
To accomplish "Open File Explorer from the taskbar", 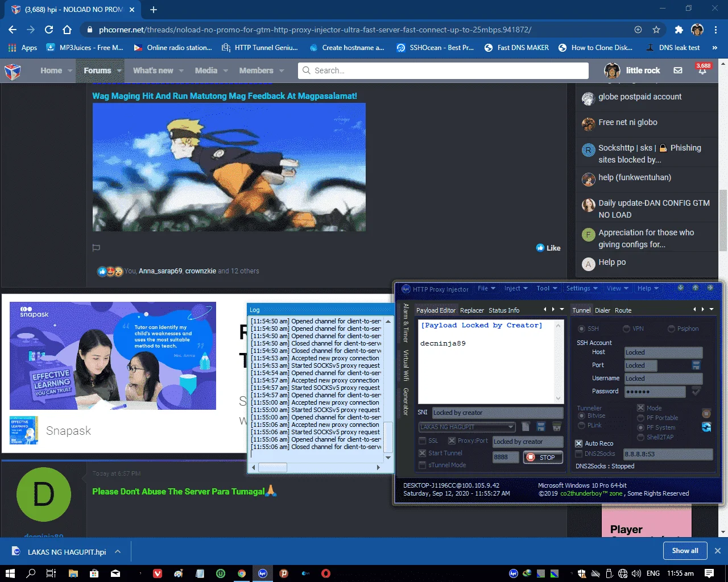I will [x=73, y=573].
